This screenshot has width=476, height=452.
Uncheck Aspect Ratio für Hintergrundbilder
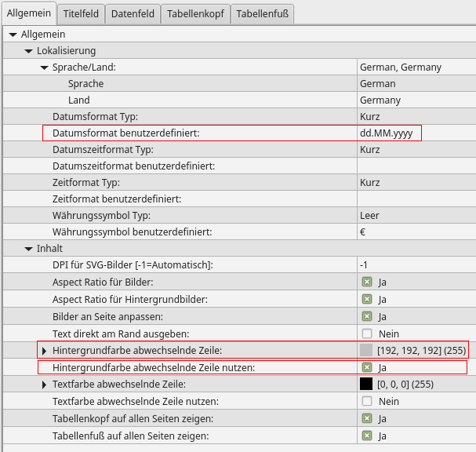tap(366, 299)
